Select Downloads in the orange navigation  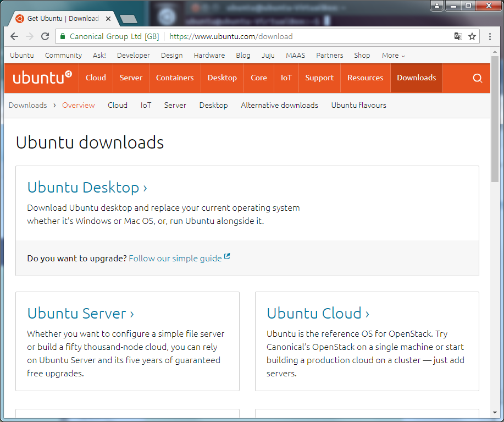click(x=417, y=78)
